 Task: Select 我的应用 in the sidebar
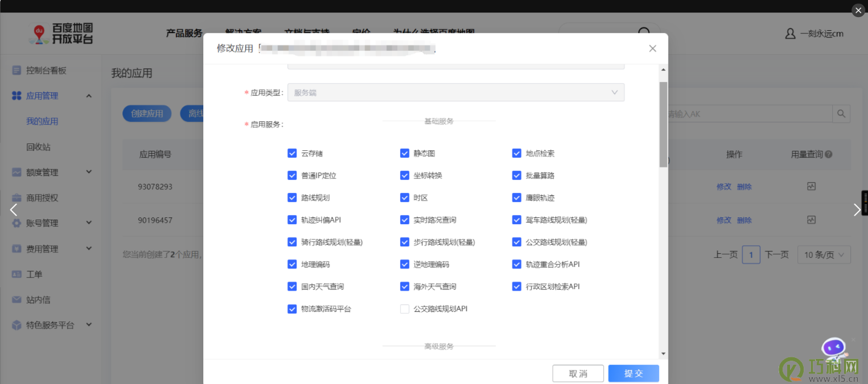tap(42, 121)
